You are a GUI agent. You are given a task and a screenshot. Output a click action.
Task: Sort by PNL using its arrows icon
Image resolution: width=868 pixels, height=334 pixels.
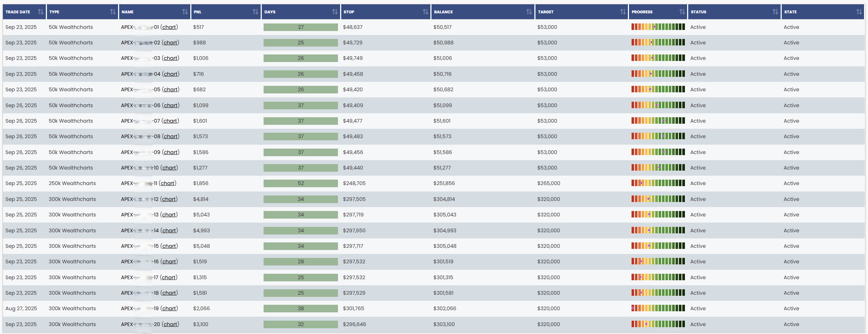tap(255, 12)
